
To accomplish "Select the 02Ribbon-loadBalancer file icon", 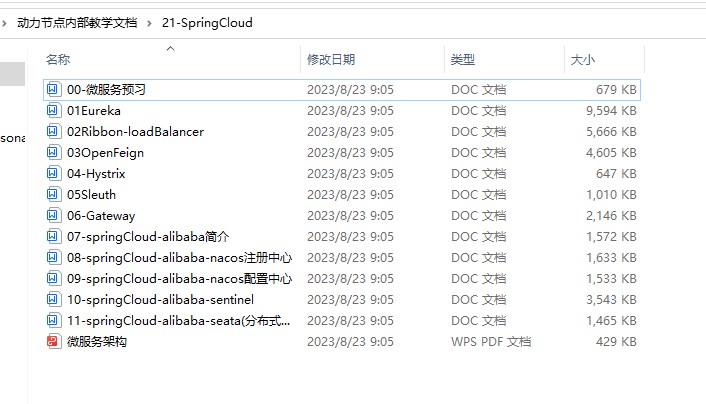I will coord(53,132).
